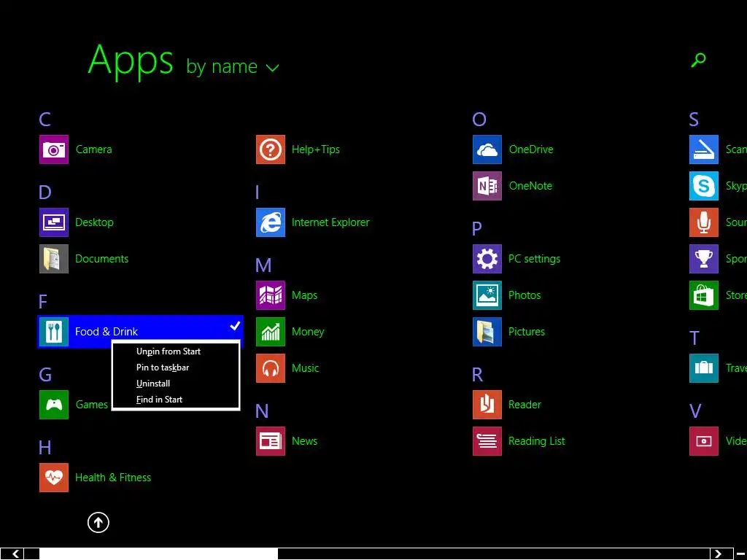
Task: Select the Food & Drink fork icon
Action: [x=54, y=332]
